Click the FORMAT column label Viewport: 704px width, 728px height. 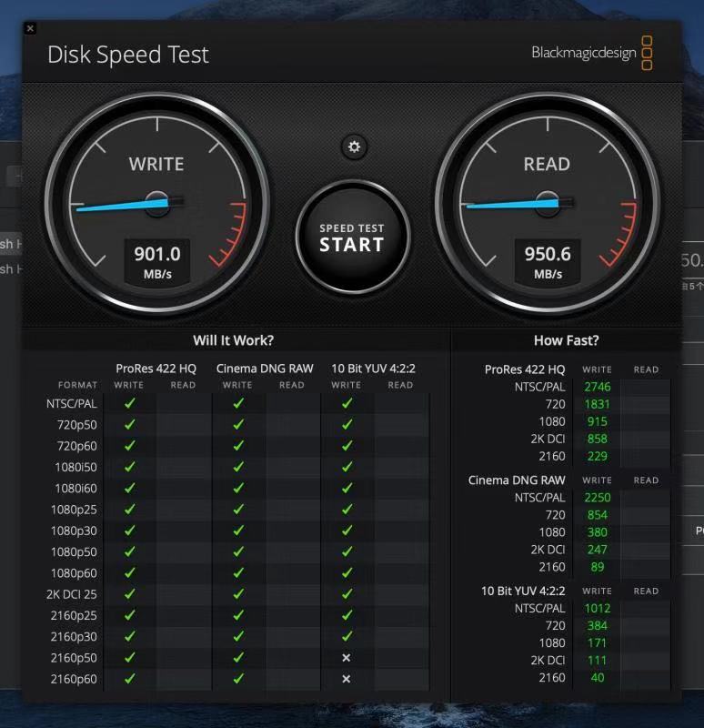77,385
